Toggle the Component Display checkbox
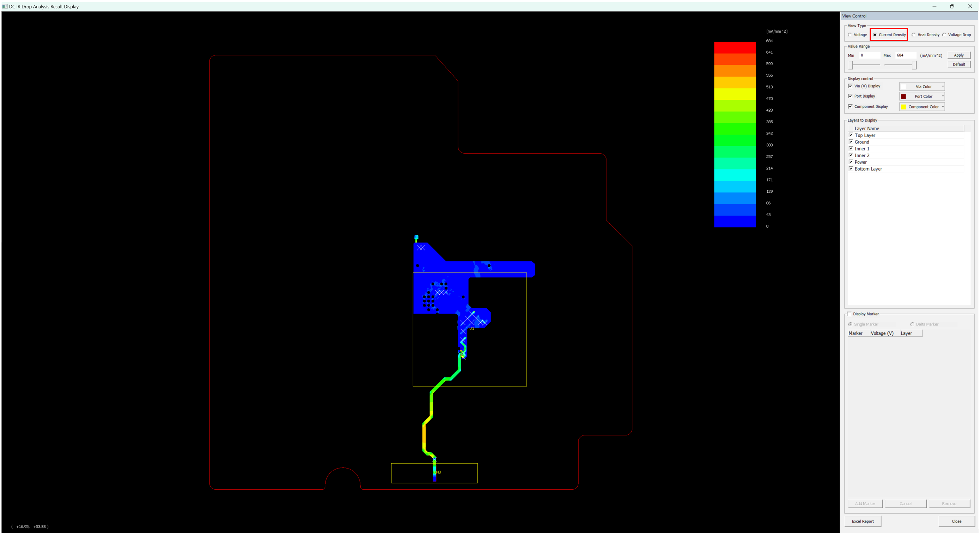980x533 pixels. pyautogui.click(x=851, y=106)
